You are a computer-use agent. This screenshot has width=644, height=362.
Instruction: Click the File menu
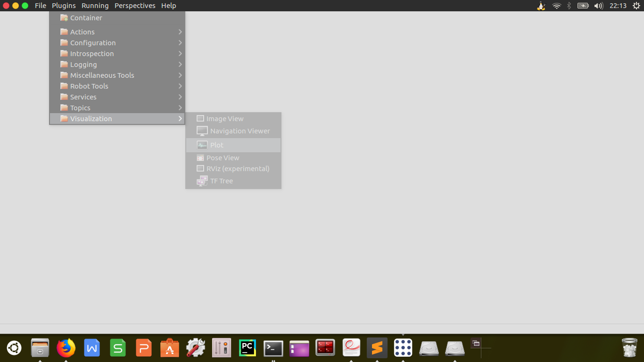(x=41, y=6)
